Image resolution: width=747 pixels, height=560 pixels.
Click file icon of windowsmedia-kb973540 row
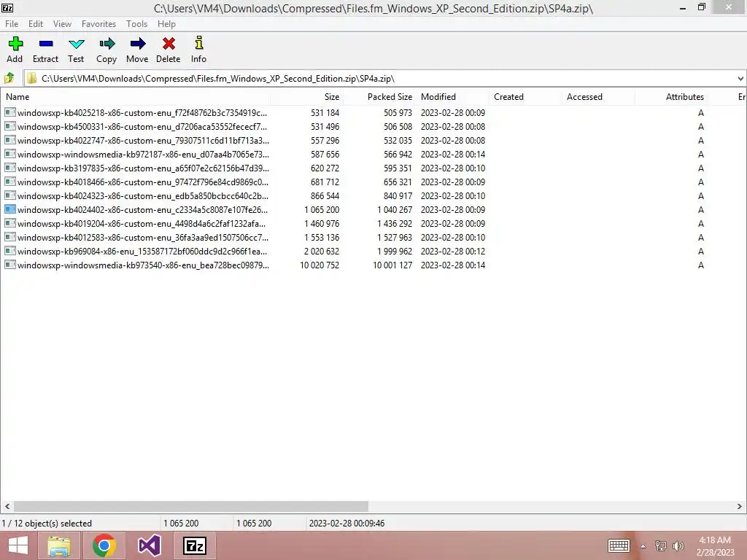pyautogui.click(x=10, y=264)
